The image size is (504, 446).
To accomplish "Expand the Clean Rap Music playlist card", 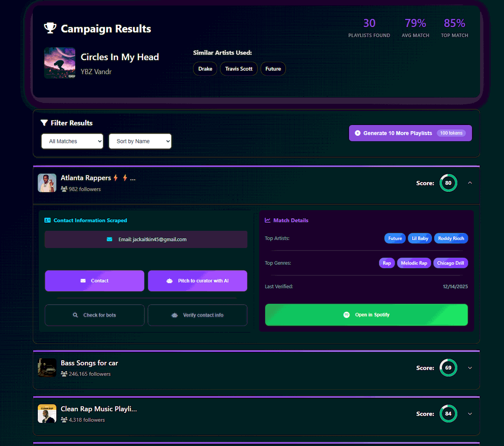I will pos(470,414).
